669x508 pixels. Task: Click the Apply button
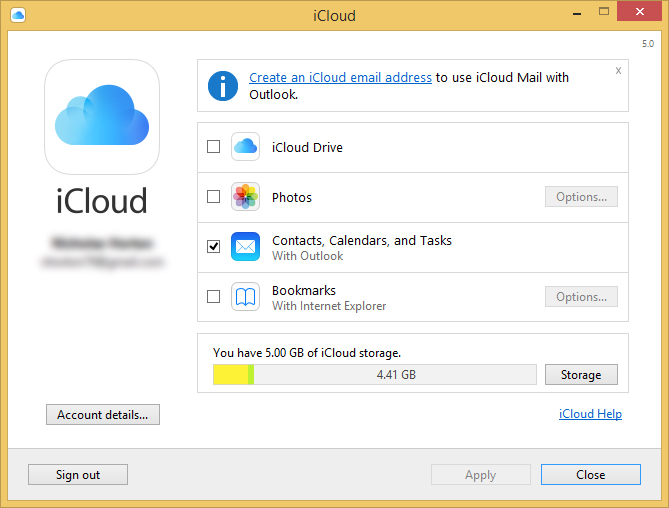[x=481, y=475]
